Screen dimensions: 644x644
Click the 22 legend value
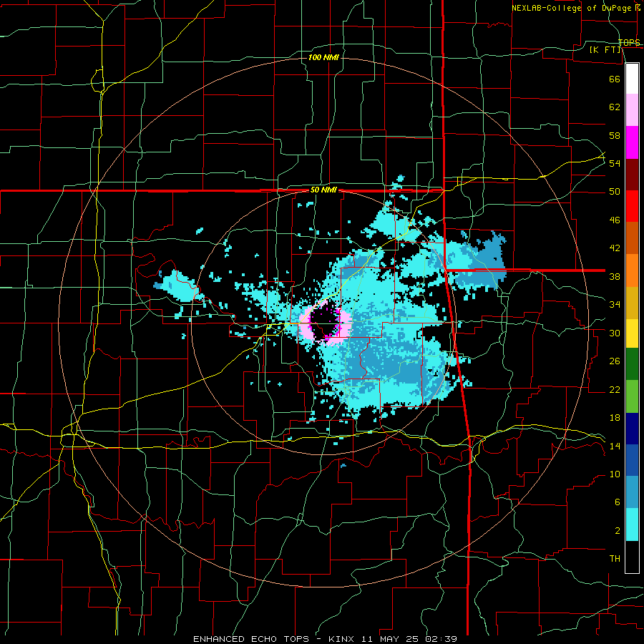tap(615, 389)
